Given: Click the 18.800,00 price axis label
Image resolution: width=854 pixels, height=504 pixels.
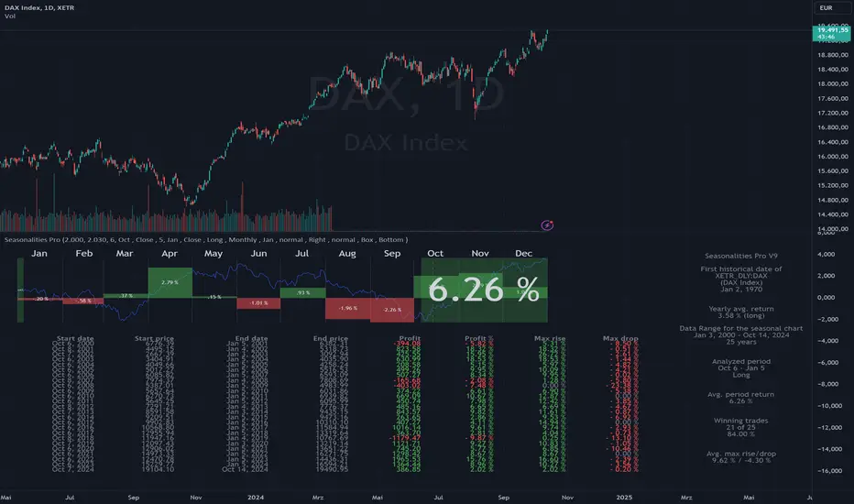Looking at the screenshot, I should tap(832, 55).
